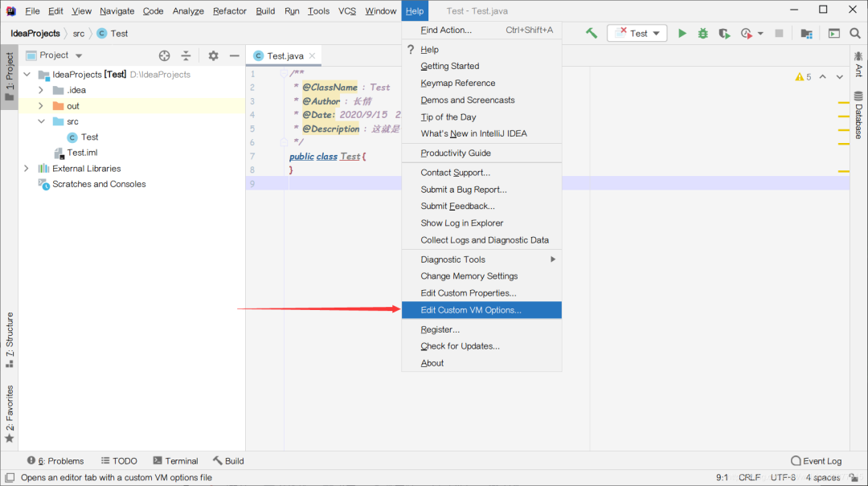The image size is (868, 486).
Task: Close the Test.java tab
Action: point(312,55)
